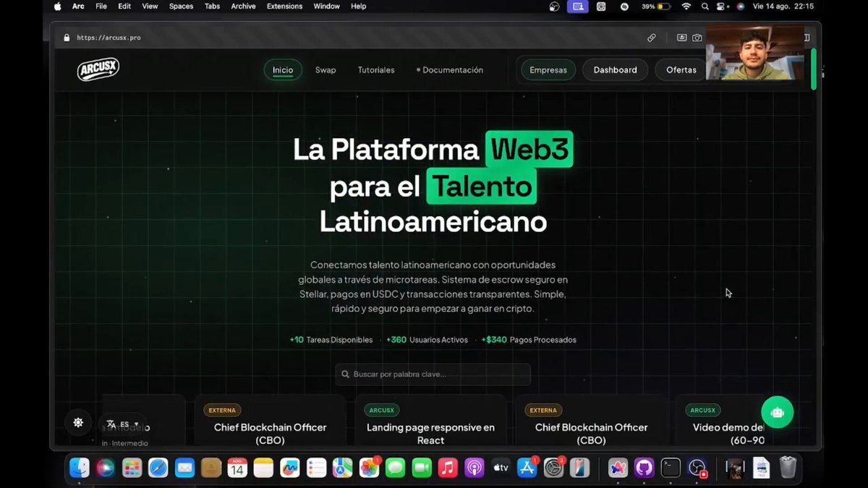Open the ES language selector dropdown
This screenshot has width=868, height=488.
click(124, 424)
